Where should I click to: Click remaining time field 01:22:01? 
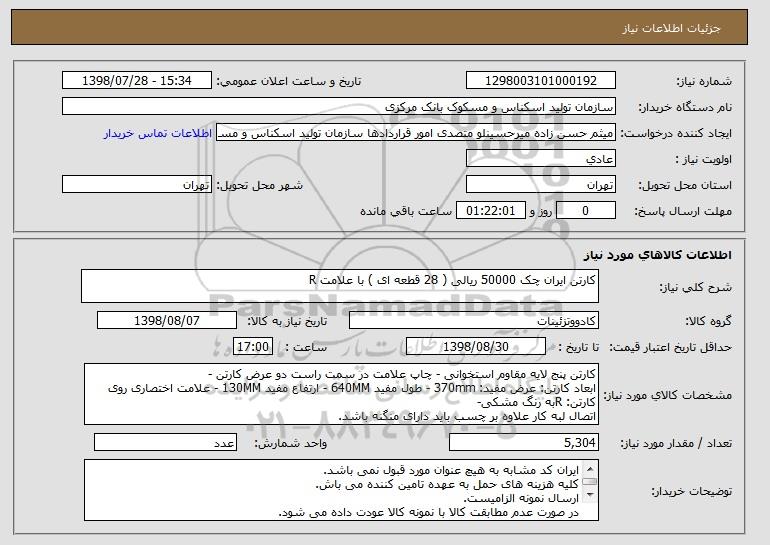click(491, 211)
